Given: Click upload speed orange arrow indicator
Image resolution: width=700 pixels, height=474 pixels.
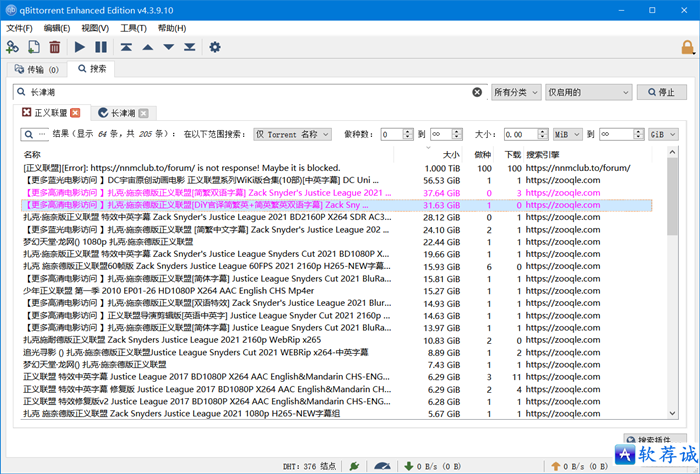Looking at the screenshot, I should pyautogui.click(x=555, y=466).
